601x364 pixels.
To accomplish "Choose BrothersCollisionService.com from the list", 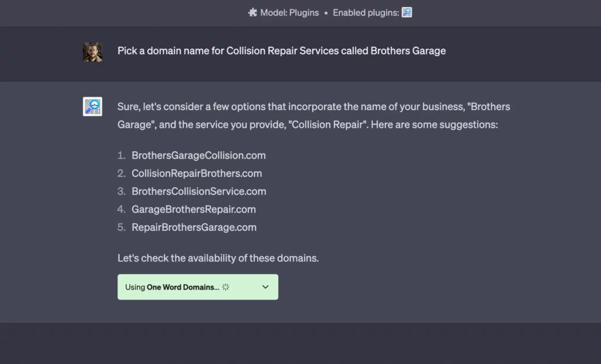I will (x=198, y=191).
